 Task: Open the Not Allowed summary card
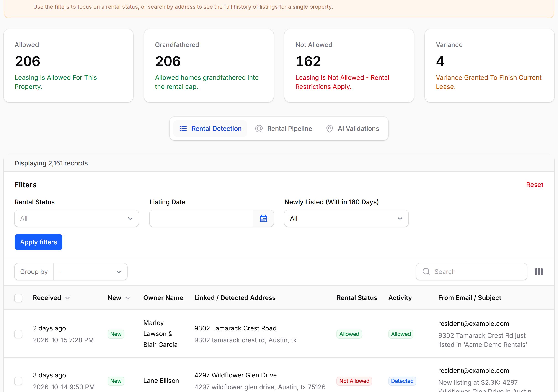[349, 66]
